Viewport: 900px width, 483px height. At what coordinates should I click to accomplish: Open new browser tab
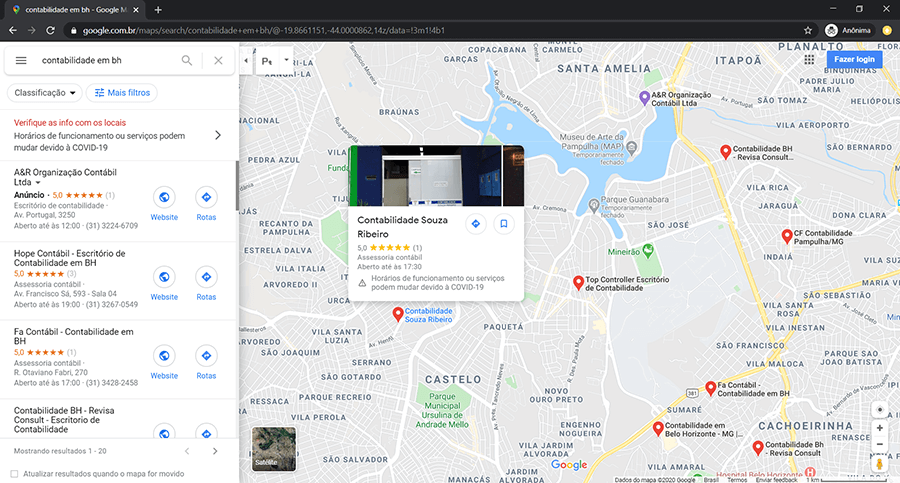pyautogui.click(x=158, y=10)
